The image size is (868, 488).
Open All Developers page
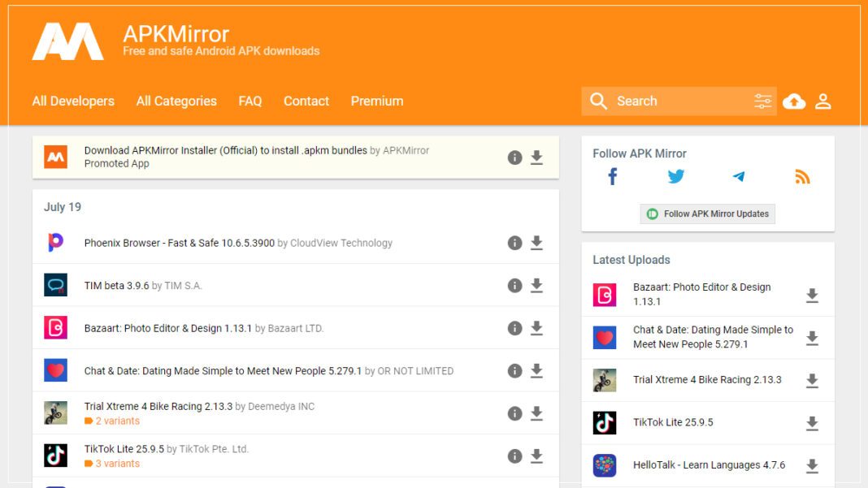[x=73, y=101]
